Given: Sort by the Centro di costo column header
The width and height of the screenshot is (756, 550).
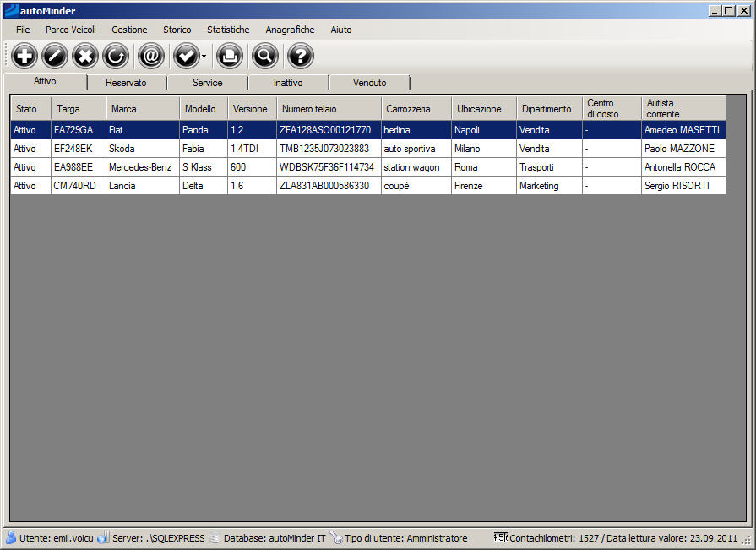Looking at the screenshot, I should (612, 108).
